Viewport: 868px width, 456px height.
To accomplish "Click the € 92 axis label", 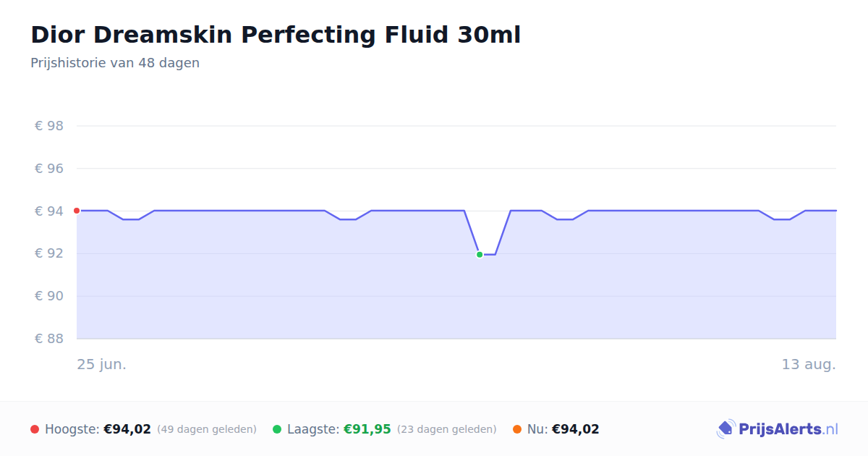I will 49,253.
